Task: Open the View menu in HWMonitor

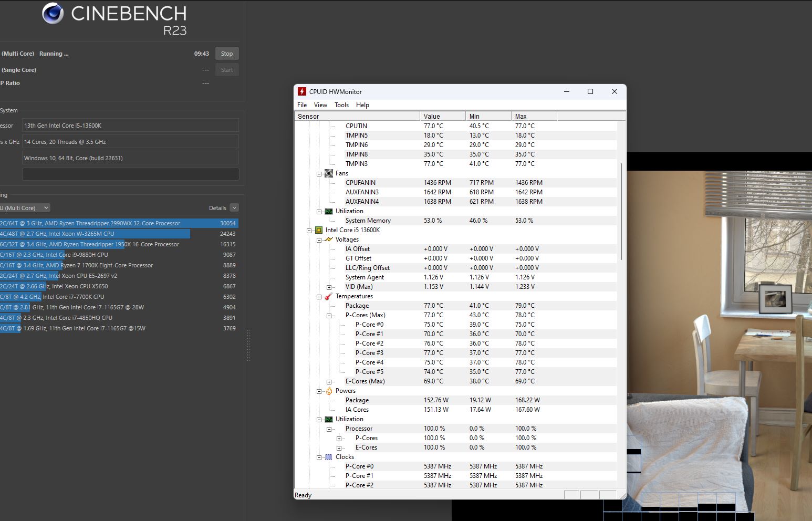Action: 320,105
